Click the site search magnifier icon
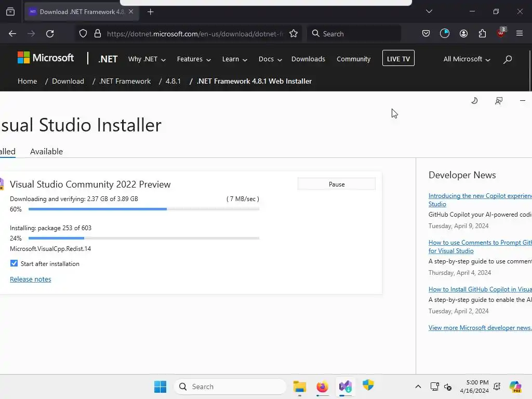Viewport: 532px width, 399px height. click(508, 59)
